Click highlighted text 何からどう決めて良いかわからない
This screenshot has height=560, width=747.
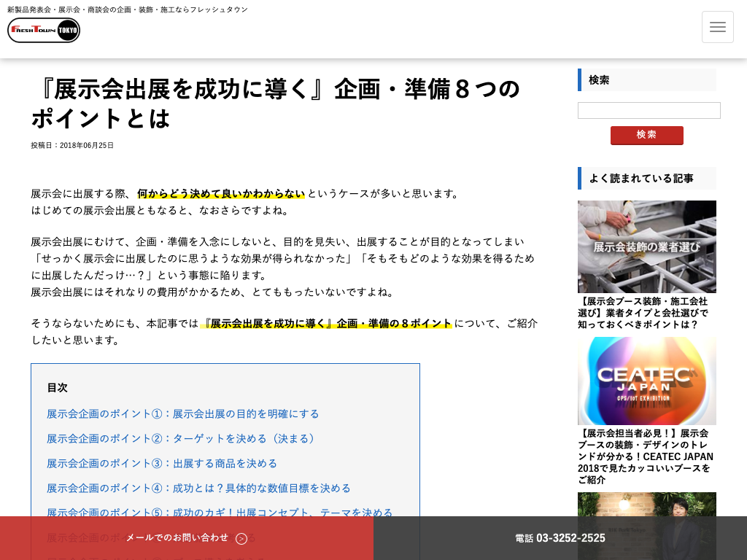pyautogui.click(x=221, y=194)
